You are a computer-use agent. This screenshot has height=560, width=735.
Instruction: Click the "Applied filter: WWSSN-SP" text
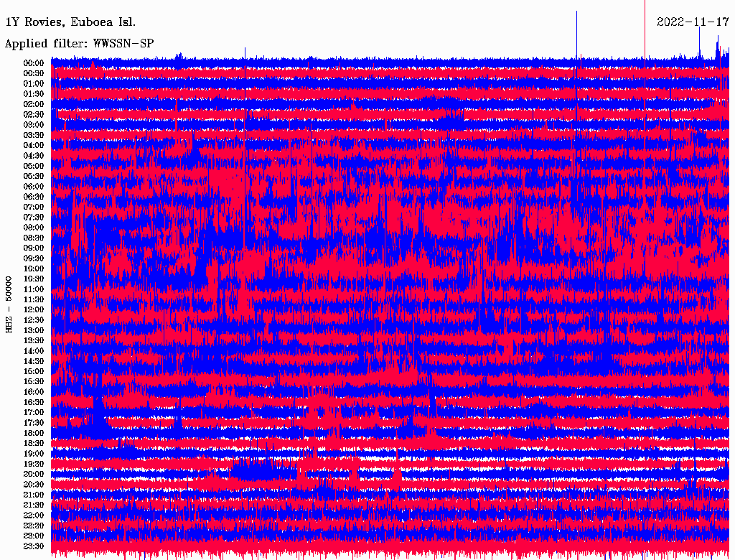tap(79, 43)
